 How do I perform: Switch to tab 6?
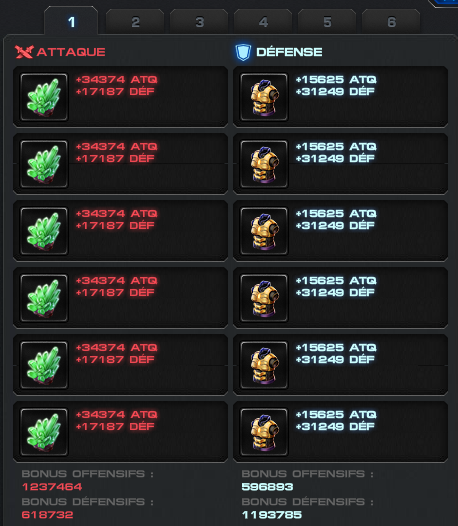click(391, 22)
